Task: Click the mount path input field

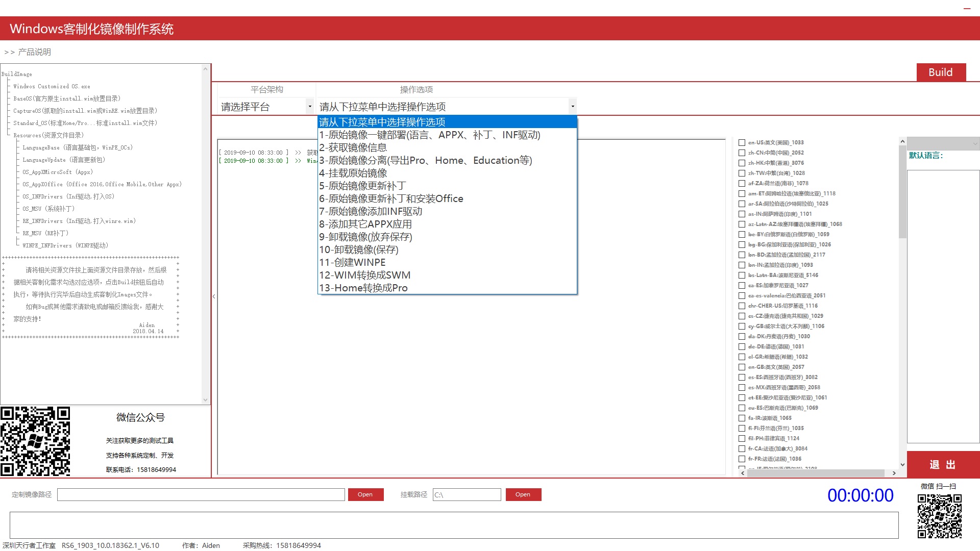Action: pos(467,495)
